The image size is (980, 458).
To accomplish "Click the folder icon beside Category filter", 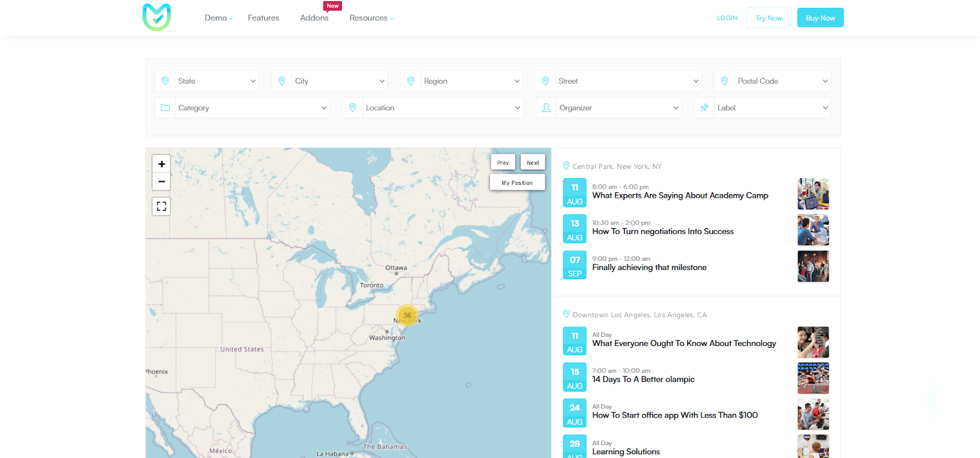I will [x=165, y=108].
